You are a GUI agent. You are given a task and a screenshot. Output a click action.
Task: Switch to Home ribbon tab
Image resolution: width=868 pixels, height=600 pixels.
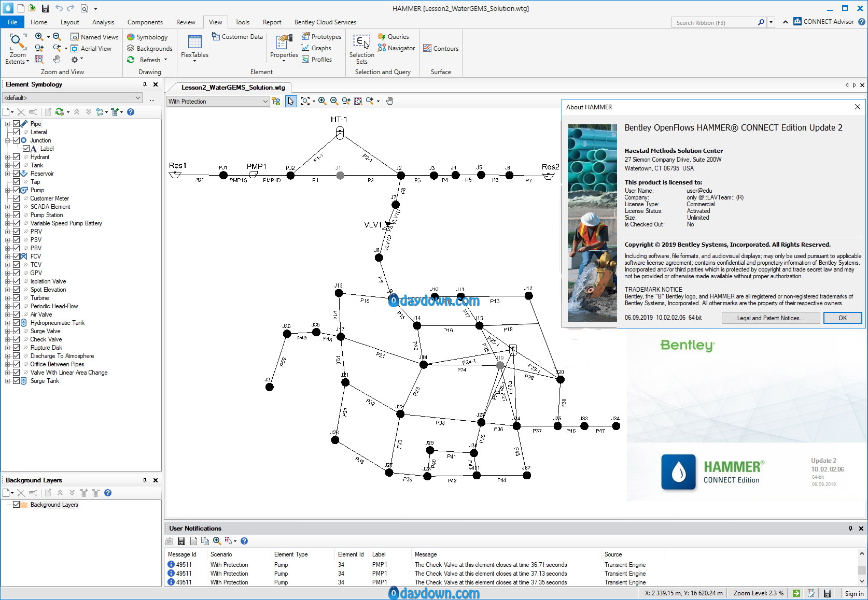tap(39, 22)
